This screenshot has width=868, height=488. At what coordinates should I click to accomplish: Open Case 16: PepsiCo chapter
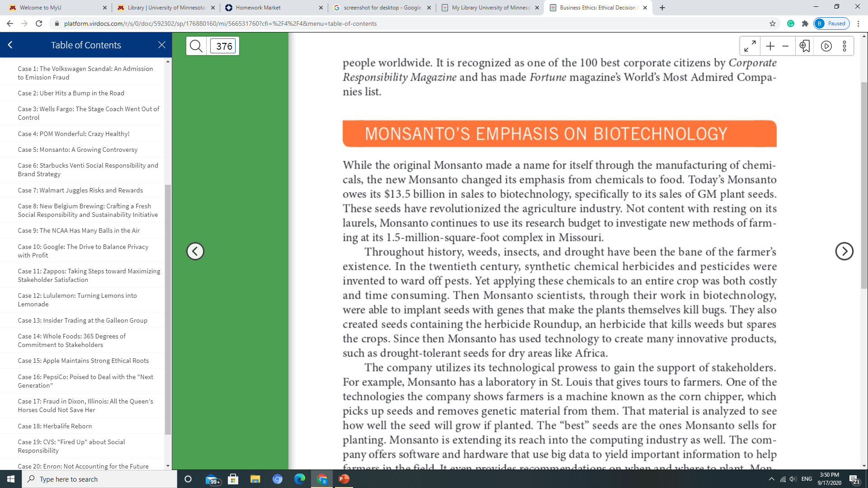[85, 381]
